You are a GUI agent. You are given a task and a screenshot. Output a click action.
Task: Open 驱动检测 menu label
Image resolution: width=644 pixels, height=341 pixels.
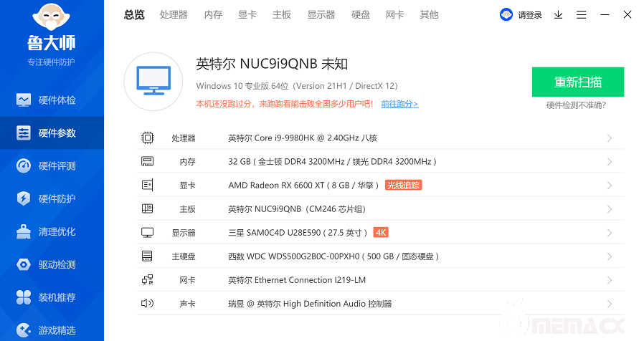57,264
